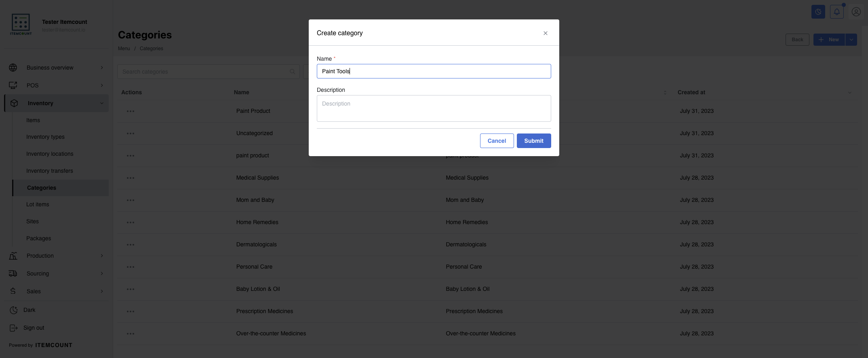868x358 pixels.
Task: Open actions menu for Paint Product row
Action: (x=131, y=111)
